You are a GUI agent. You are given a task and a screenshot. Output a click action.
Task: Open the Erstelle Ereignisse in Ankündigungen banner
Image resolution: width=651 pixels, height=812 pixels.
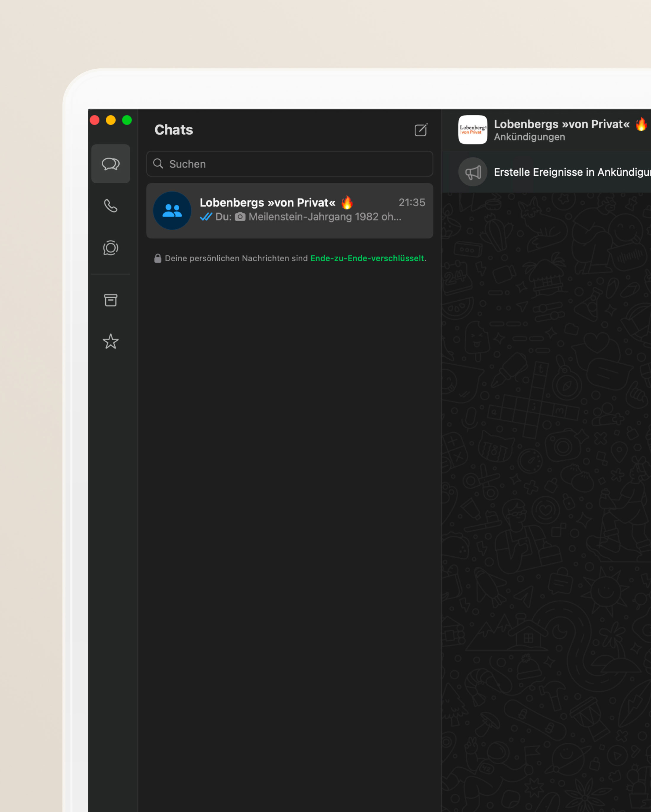tap(553, 172)
